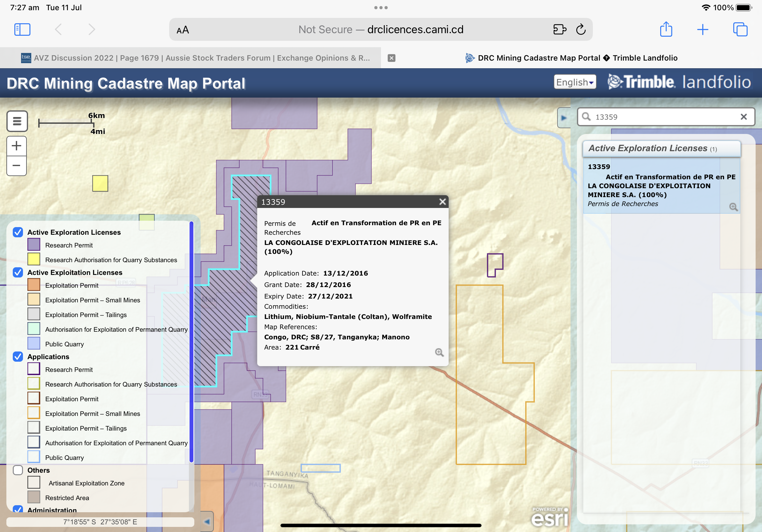Click Applications Research Permit outline swatch
Screen dimensions: 762x532
(34, 369)
